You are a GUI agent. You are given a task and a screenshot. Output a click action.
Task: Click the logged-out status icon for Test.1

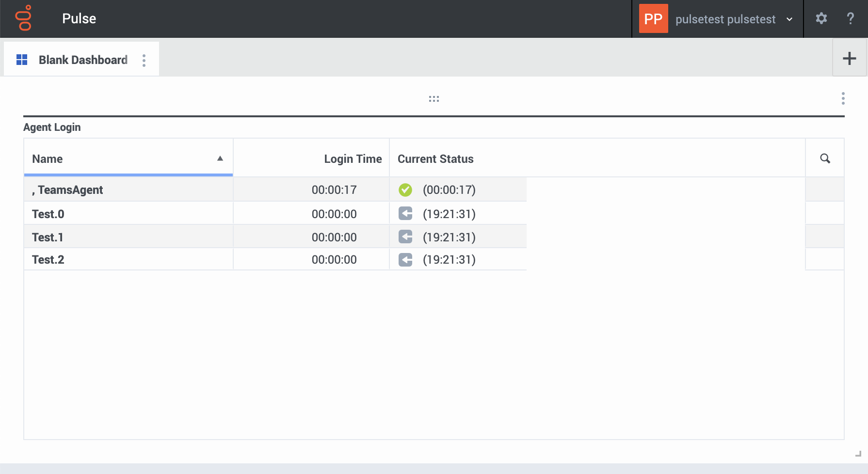click(405, 237)
